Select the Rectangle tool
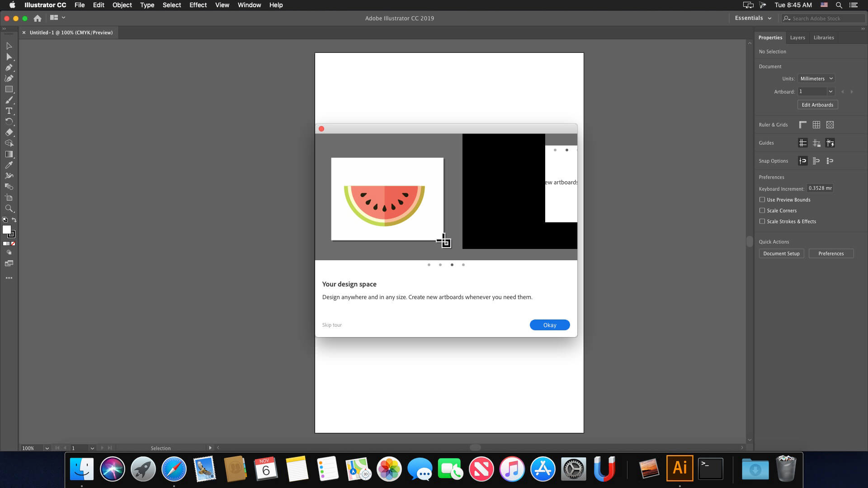868x488 pixels. tap(9, 89)
